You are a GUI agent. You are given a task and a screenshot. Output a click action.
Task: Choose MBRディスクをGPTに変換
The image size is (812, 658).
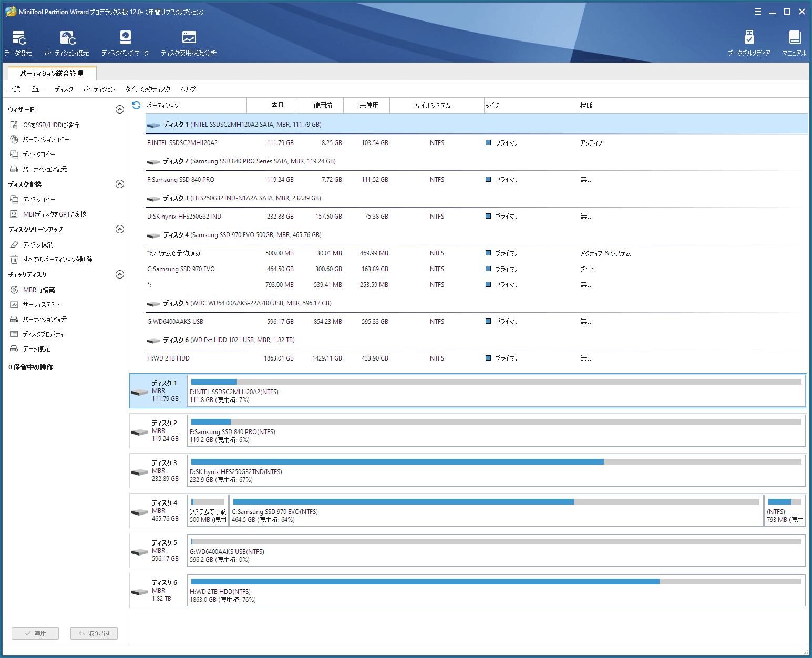coord(48,214)
